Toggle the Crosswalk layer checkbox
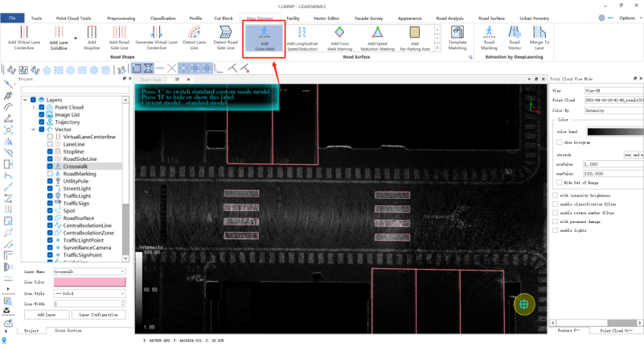Screen dimensions: 644x347 point(50,167)
